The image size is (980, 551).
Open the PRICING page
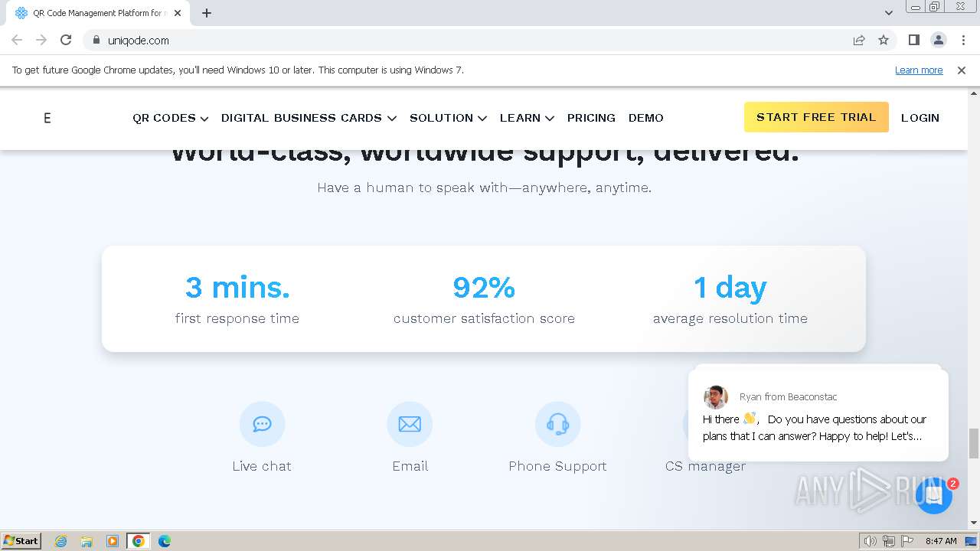tap(591, 118)
